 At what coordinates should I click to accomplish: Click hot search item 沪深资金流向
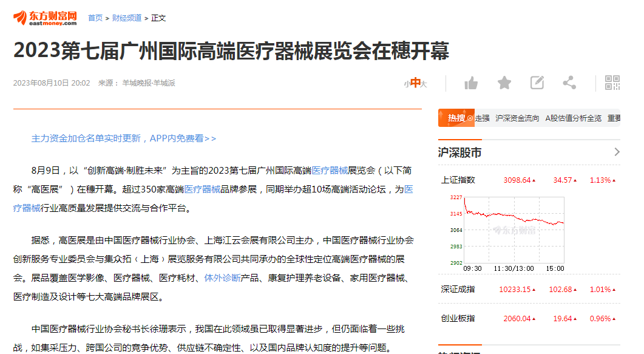[x=517, y=118]
